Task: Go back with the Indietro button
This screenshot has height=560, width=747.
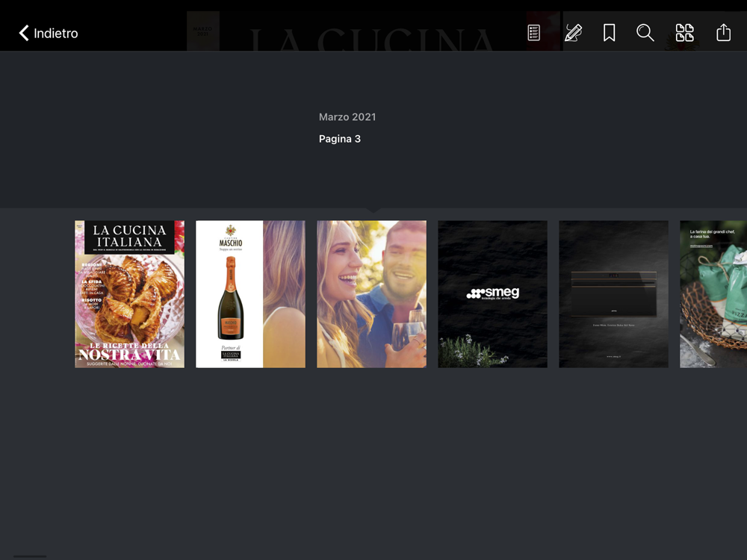Action: (x=48, y=33)
